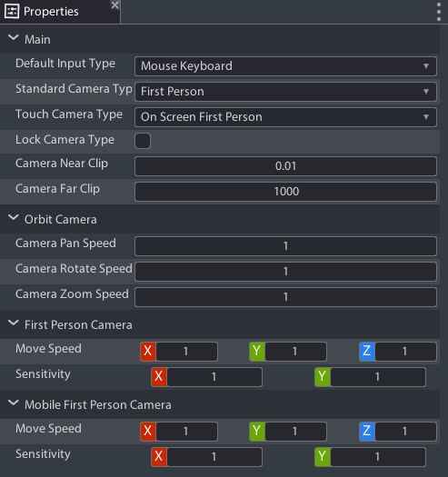The height and width of the screenshot is (477, 448).
Task: Enable the Lock Camera Type checkbox
Action: tap(143, 141)
